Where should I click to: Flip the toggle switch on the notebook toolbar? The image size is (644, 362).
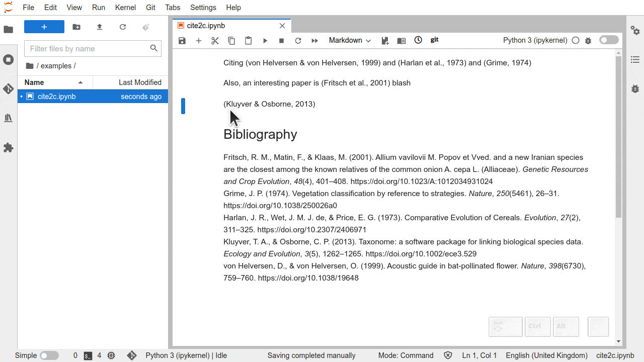(x=608, y=40)
